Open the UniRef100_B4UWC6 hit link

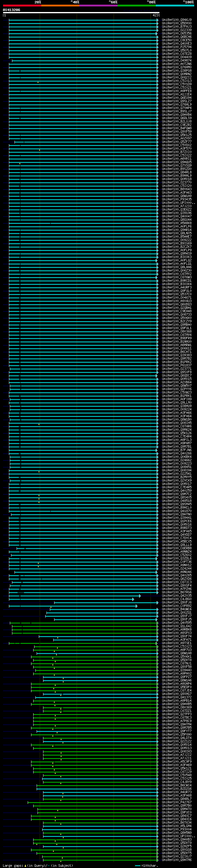coord(177,609)
